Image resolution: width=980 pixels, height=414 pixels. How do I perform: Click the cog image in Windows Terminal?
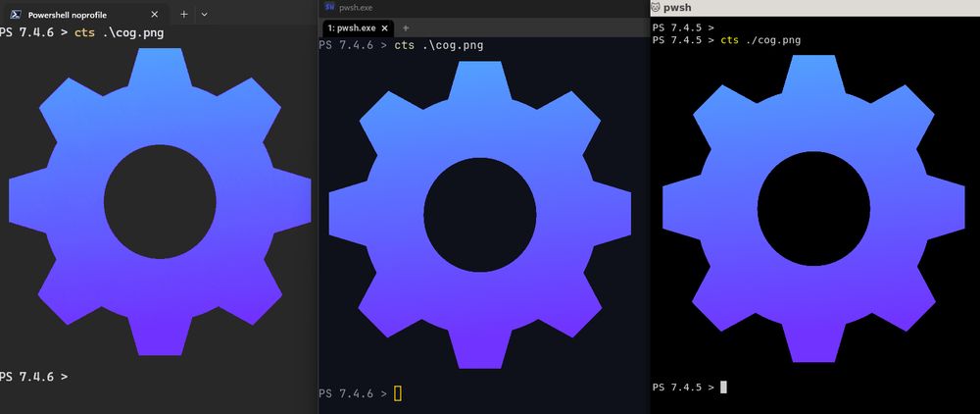coord(160,201)
